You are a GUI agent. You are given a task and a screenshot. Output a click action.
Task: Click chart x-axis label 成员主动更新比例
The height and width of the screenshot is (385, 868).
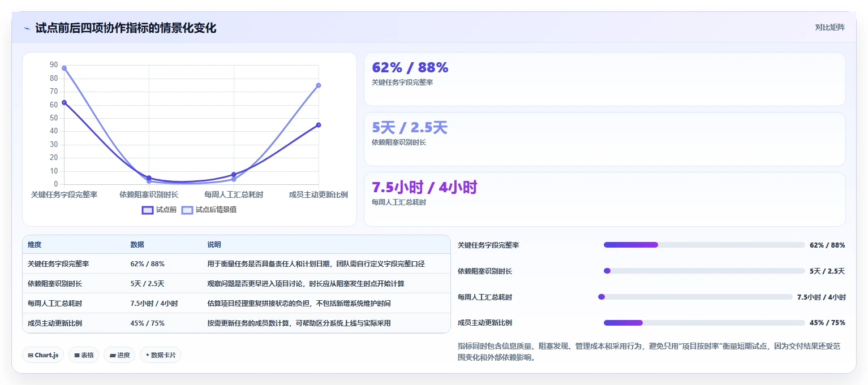[x=319, y=194]
